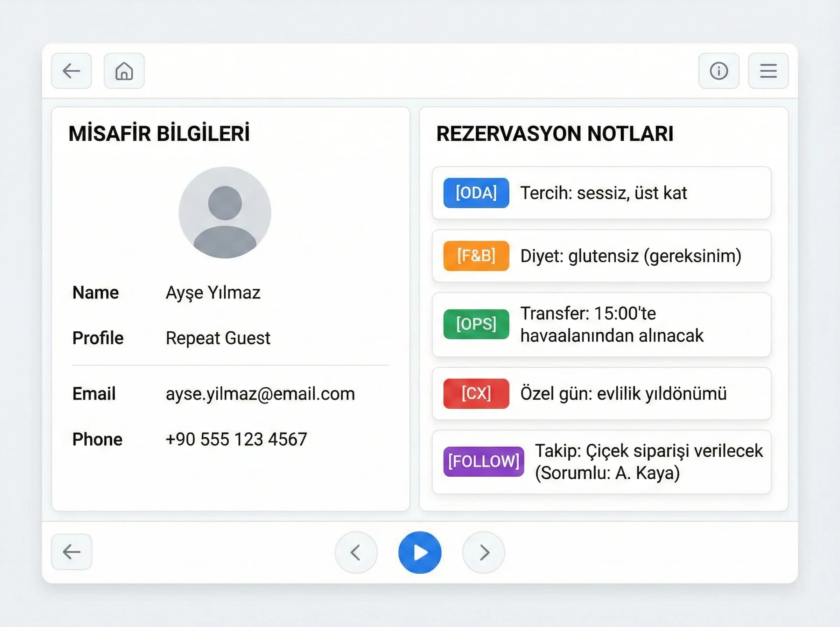Click the phone number +90 555 123 4567
The width and height of the screenshot is (840, 627).
pos(236,439)
